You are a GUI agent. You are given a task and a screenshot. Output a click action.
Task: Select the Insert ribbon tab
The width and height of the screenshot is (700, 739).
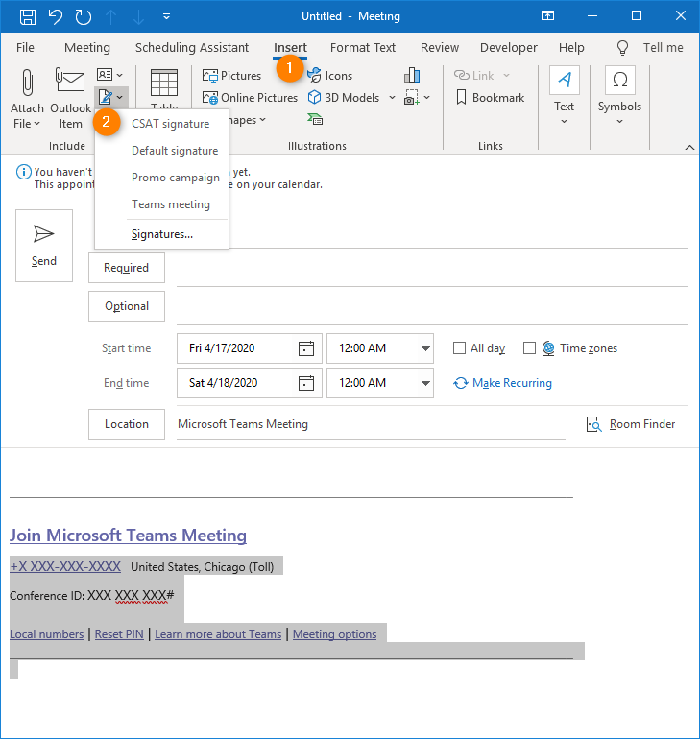click(x=290, y=48)
